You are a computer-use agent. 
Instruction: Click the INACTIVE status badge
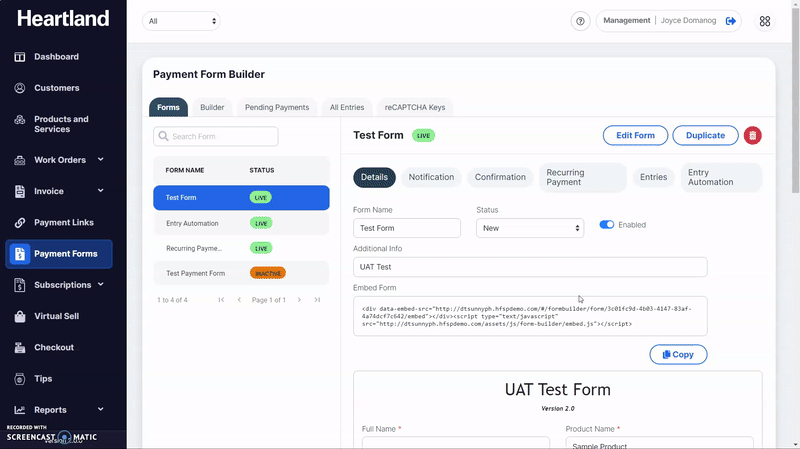coord(268,273)
